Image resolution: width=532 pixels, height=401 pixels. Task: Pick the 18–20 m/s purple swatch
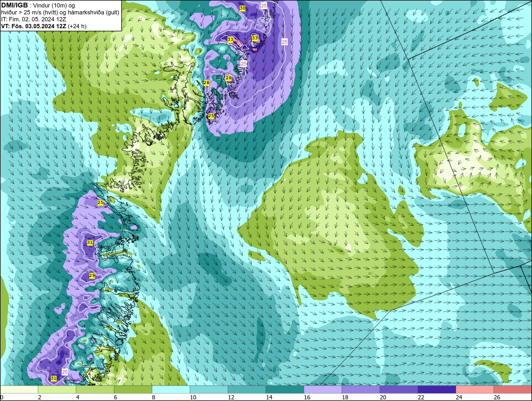(361, 389)
